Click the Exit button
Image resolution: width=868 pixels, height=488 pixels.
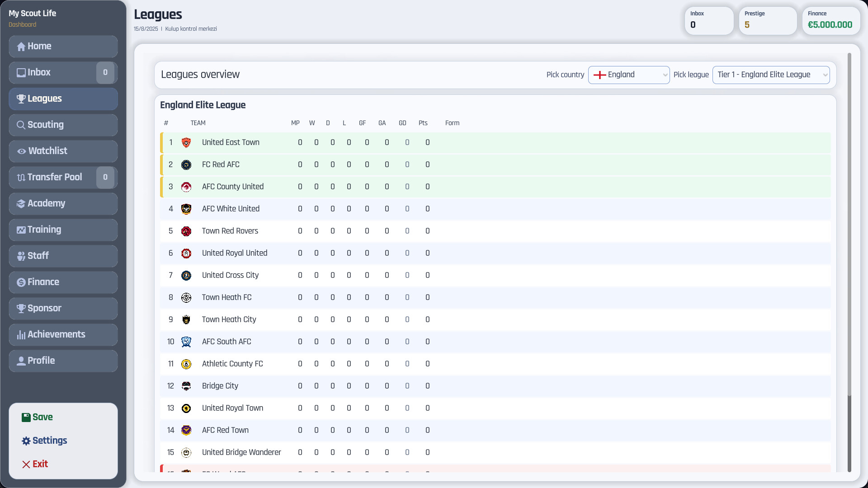35,464
